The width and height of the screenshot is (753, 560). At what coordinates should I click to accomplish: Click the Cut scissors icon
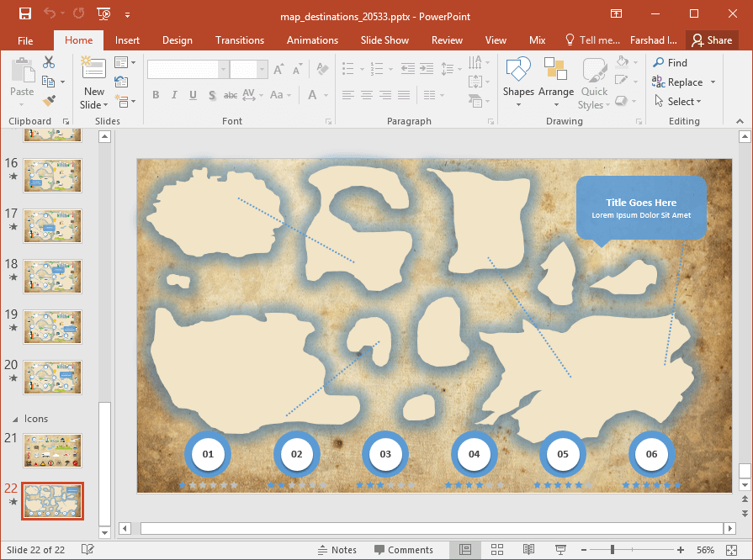[48, 62]
